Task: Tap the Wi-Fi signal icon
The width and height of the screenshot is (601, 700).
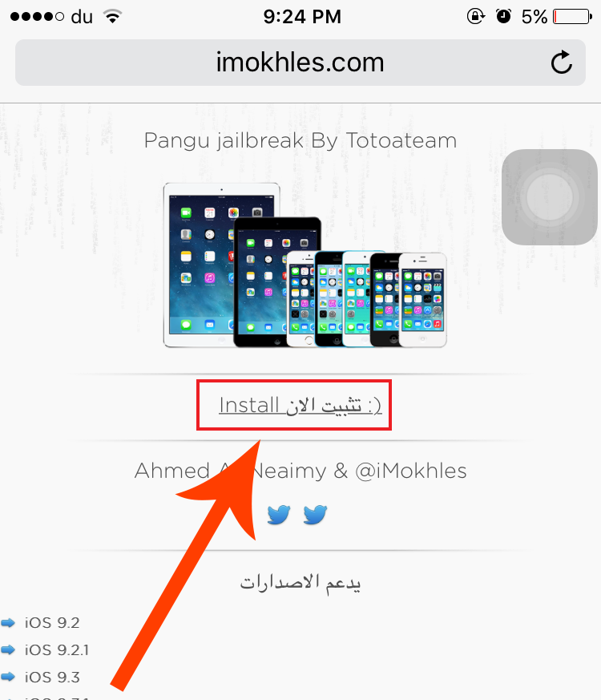Action: (x=113, y=17)
